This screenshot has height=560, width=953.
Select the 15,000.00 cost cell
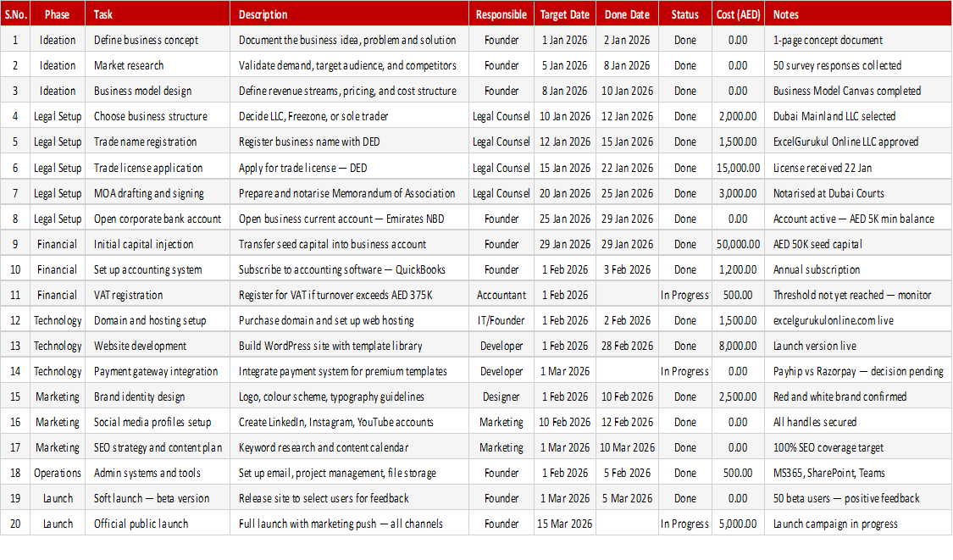pyautogui.click(x=738, y=168)
